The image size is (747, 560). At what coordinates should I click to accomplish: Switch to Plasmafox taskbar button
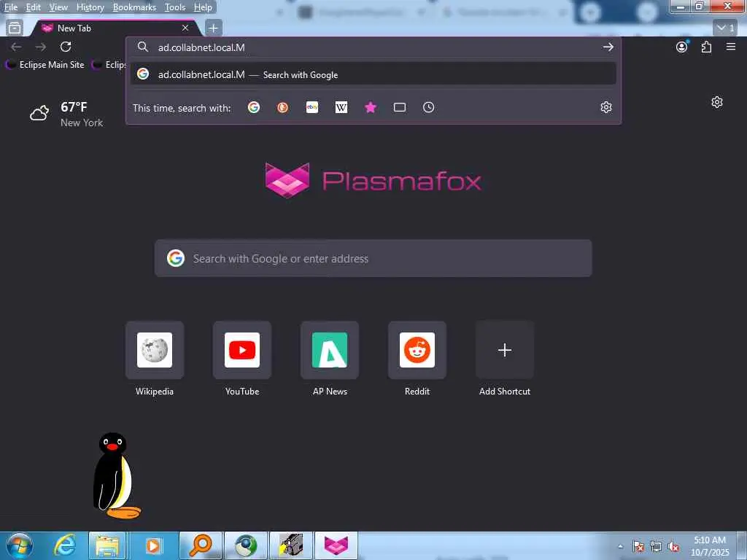[336, 545]
